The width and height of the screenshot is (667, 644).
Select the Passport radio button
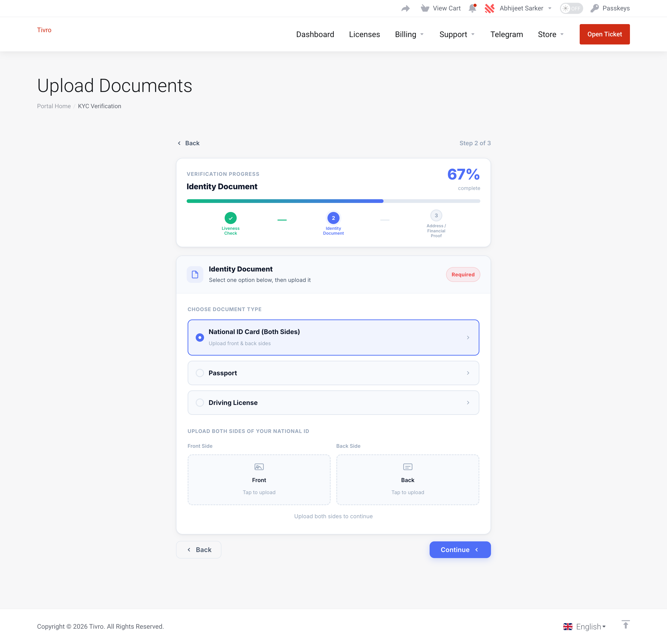tap(200, 373)
